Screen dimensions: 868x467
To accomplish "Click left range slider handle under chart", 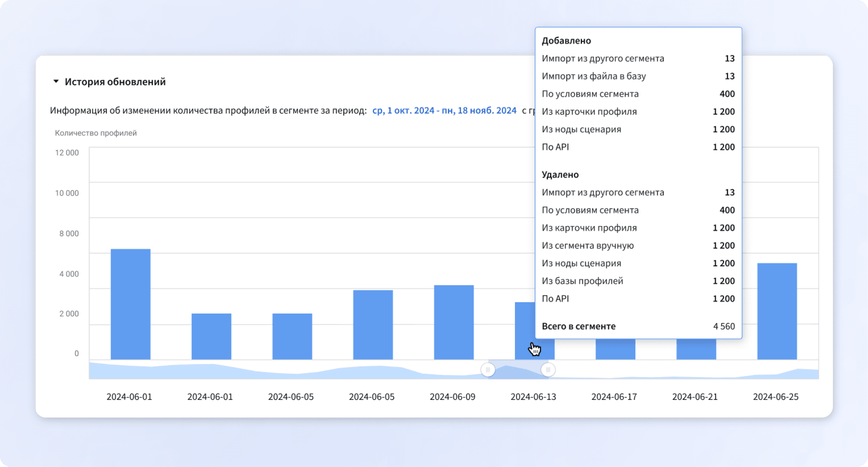I will (x=488, y=369).
